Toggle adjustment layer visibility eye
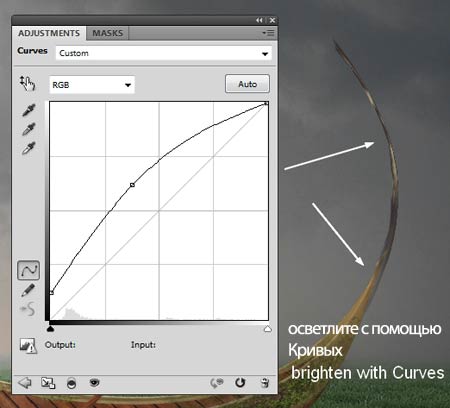The image size is (450, 408). point(95,383)
